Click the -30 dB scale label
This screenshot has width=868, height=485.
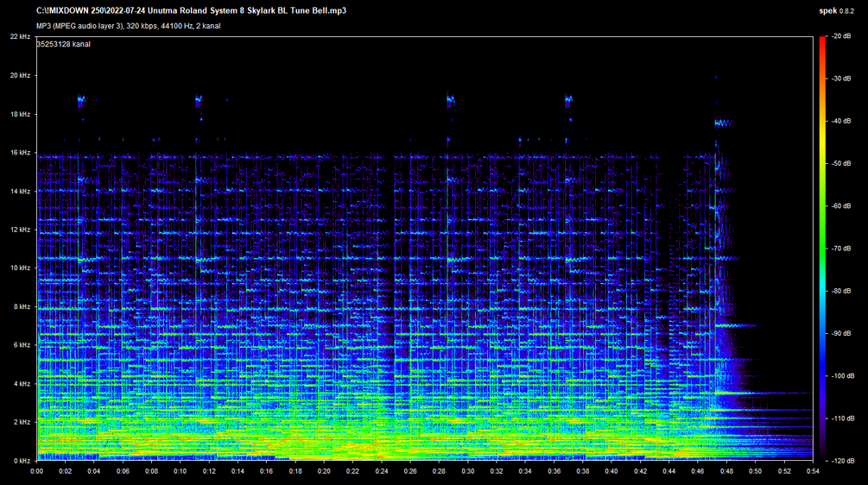coord(841,79)
